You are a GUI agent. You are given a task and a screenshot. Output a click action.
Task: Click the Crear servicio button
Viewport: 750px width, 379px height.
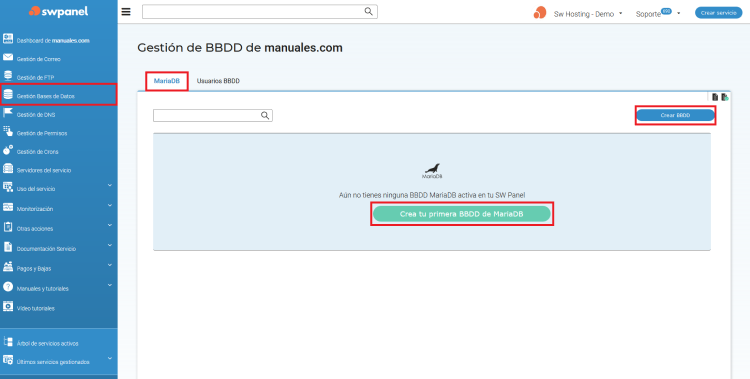coord(718,13)
